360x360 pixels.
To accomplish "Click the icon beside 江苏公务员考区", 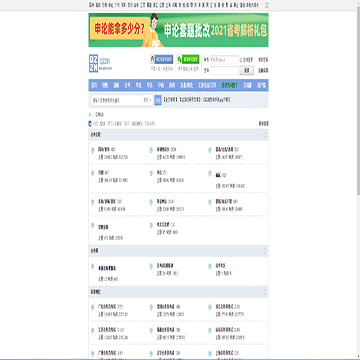I will (93, 331).
